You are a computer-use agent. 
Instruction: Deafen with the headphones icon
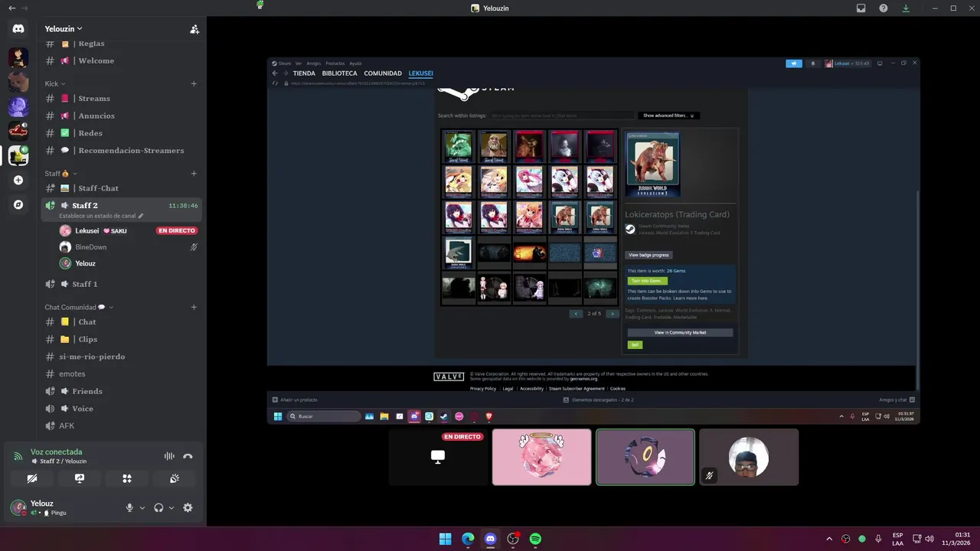tap(158, 507)
